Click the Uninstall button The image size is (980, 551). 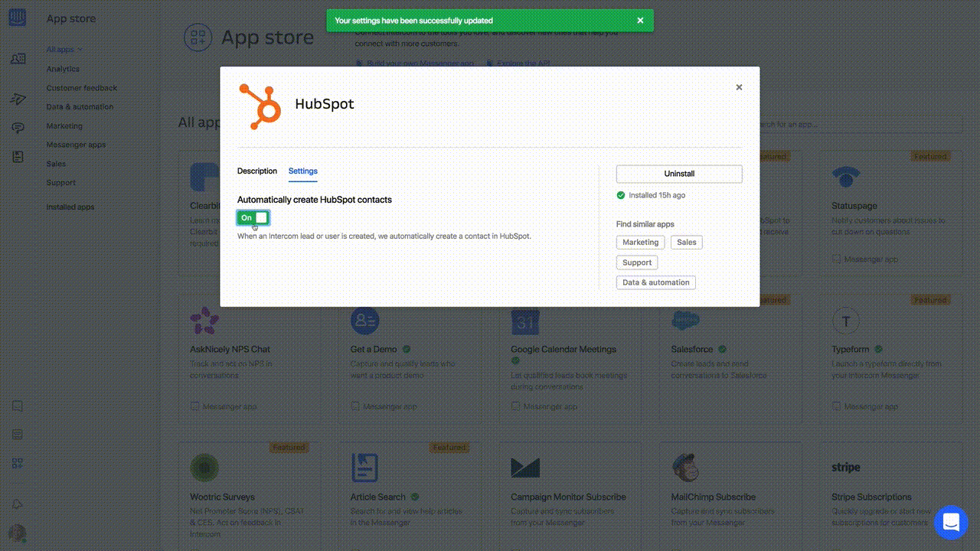pyautogui.click(x=678, y=174)
